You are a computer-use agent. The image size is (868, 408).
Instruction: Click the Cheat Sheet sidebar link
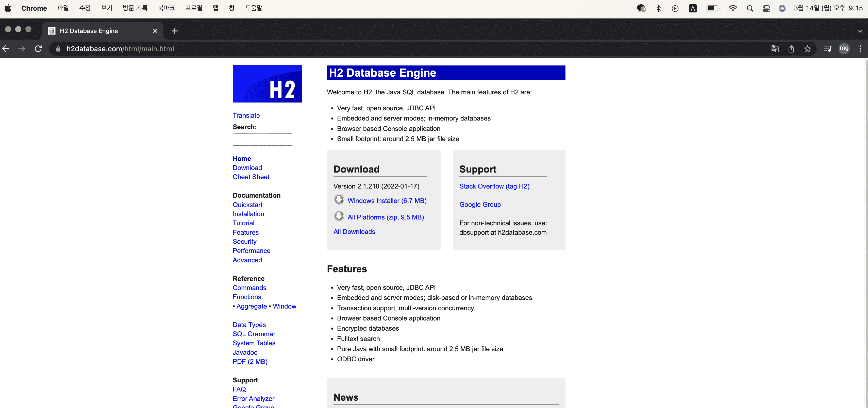coord(251,177)
